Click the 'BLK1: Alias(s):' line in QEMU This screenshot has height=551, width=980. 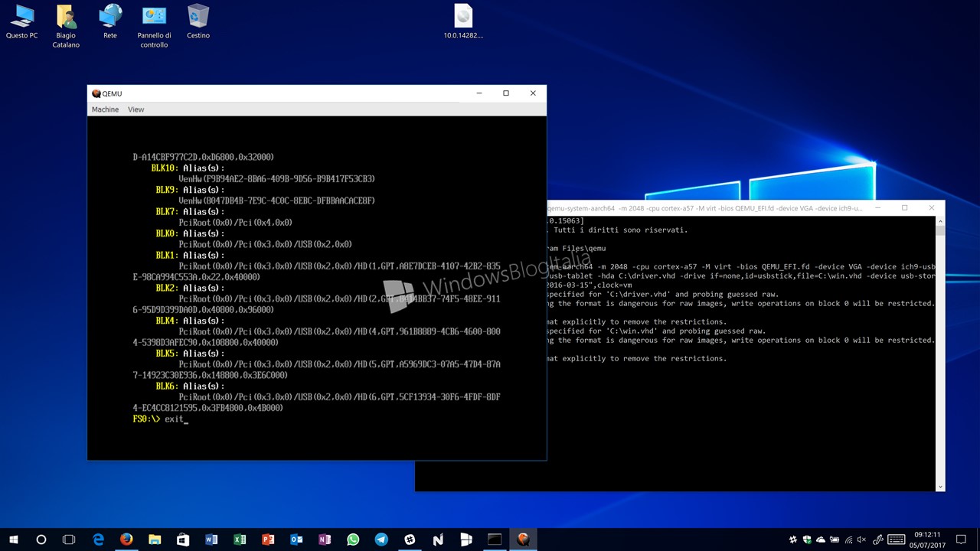pyautogui.click(x=190, y=255)
